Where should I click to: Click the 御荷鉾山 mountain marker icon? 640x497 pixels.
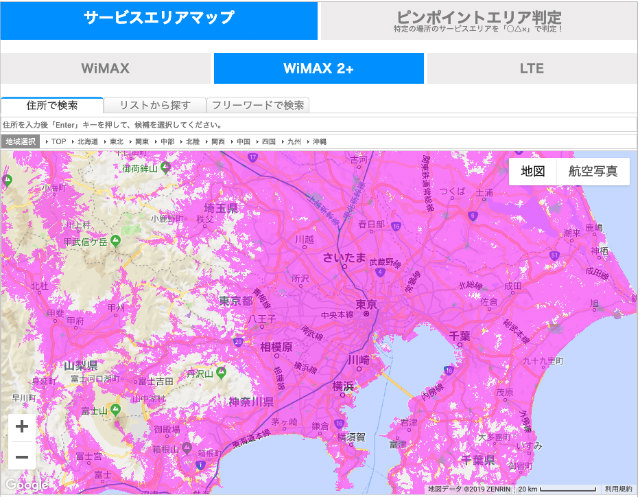tap(165, 167)
